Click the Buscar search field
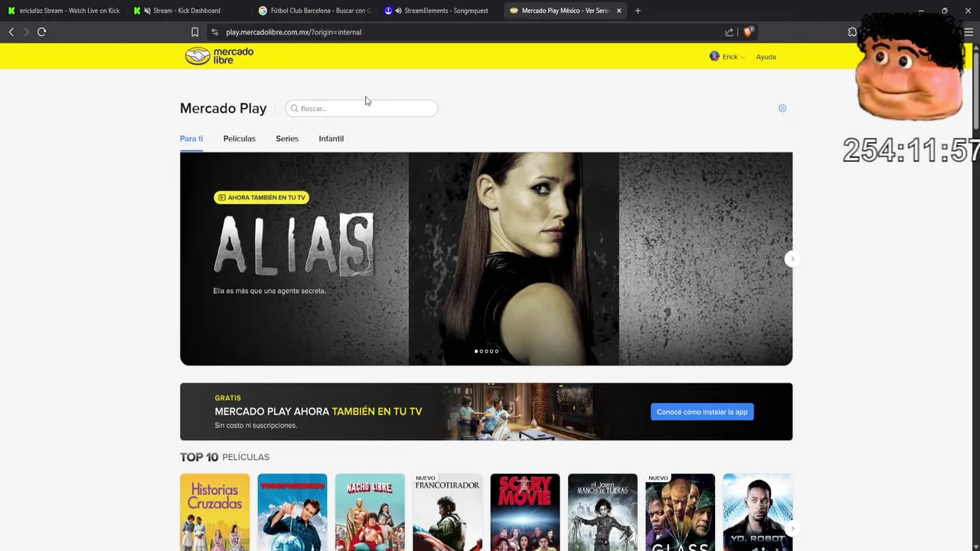 (x=361, y=109)
